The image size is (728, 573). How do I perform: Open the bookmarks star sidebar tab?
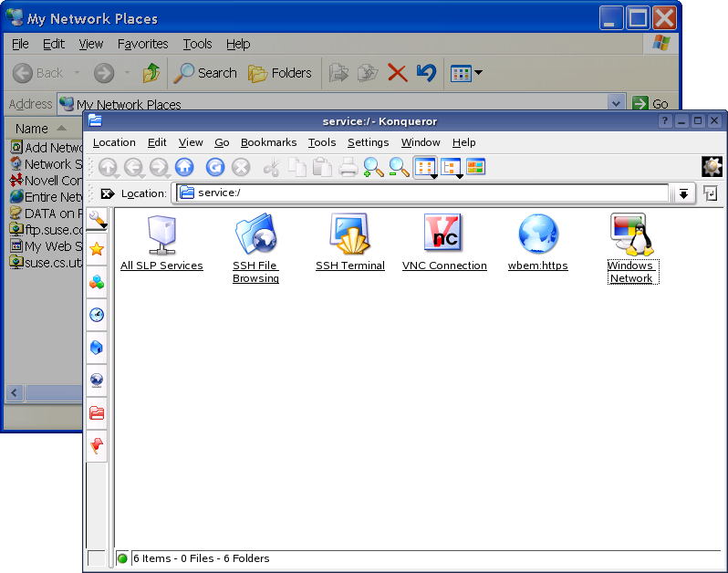(97, 249)
